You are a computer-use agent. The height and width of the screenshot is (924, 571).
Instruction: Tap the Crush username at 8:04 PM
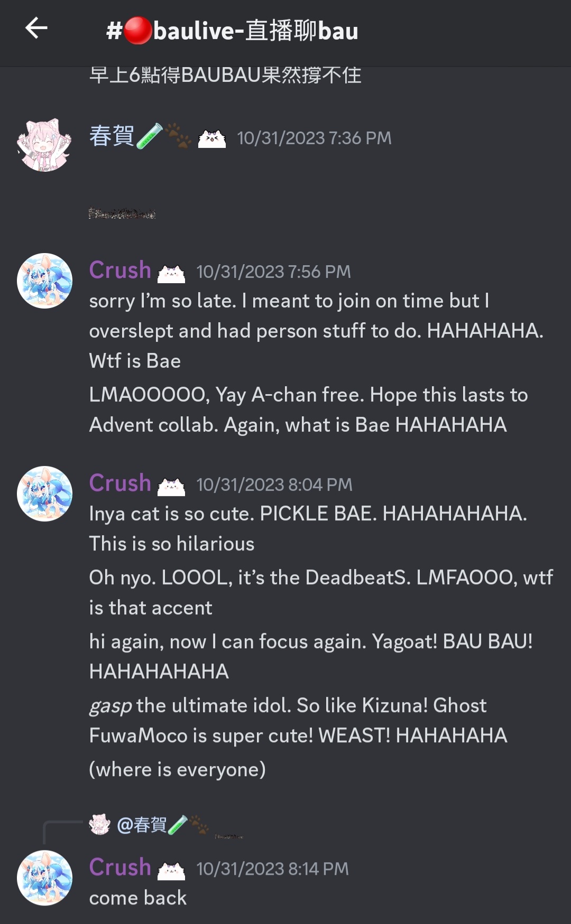coord(120,483)
